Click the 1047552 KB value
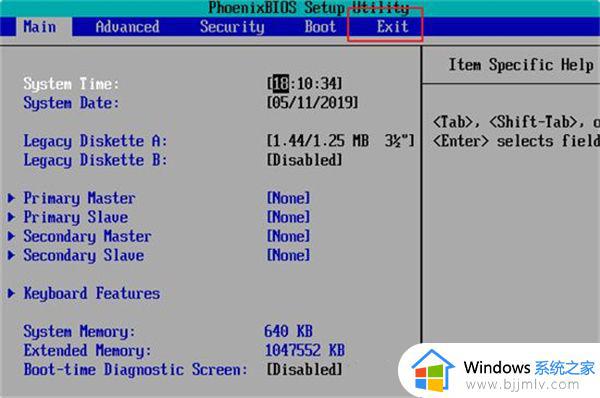 coord(305,350)
